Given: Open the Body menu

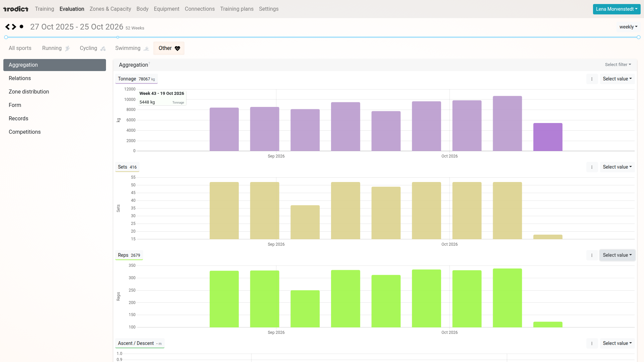Looking at the screenshot, I should (143, 9).
